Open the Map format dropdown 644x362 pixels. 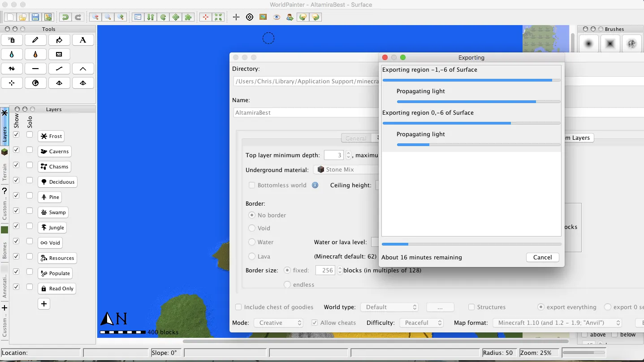[558, 323]
